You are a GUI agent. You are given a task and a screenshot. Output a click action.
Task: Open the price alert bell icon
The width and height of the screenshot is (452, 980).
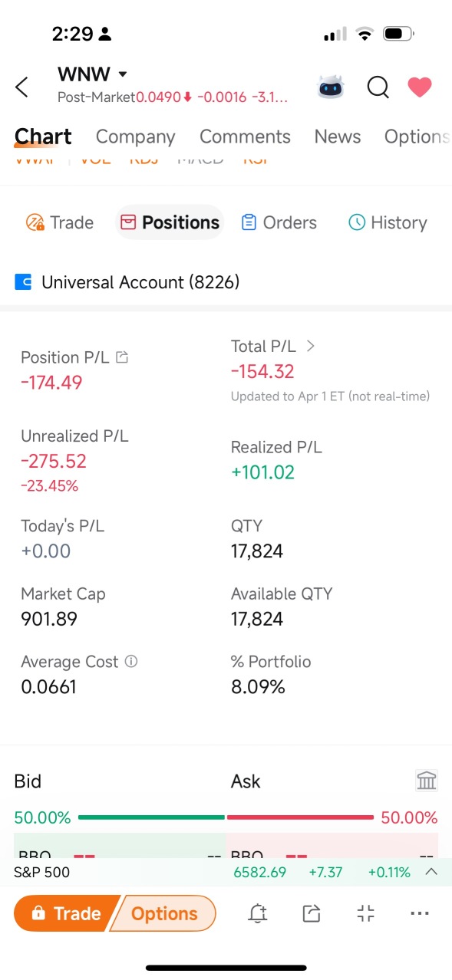click(x=258, y=913)
